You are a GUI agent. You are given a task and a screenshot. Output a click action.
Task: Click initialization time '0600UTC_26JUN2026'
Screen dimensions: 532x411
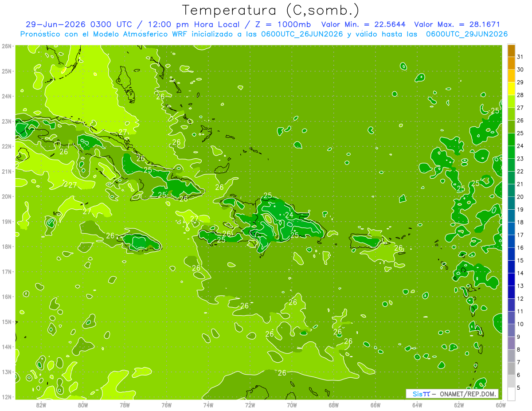click(302, 34)
